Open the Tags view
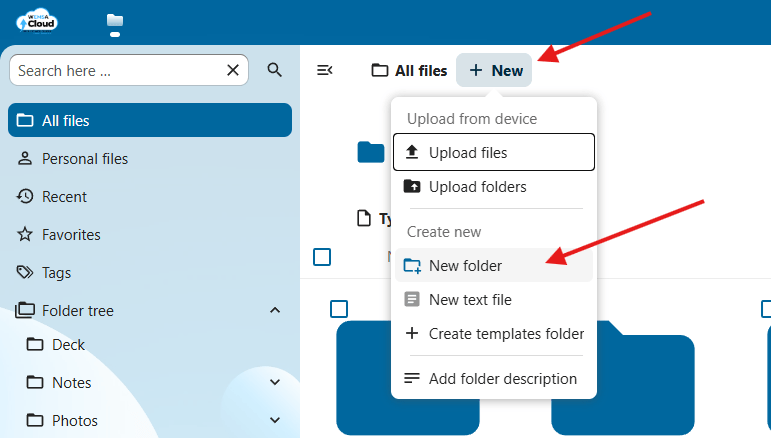 tap(150, 272)
